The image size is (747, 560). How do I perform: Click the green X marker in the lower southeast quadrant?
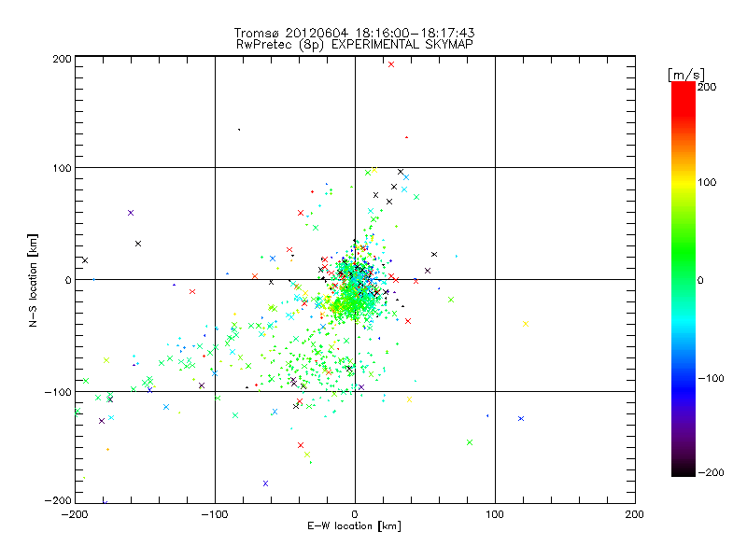[470, 442]
